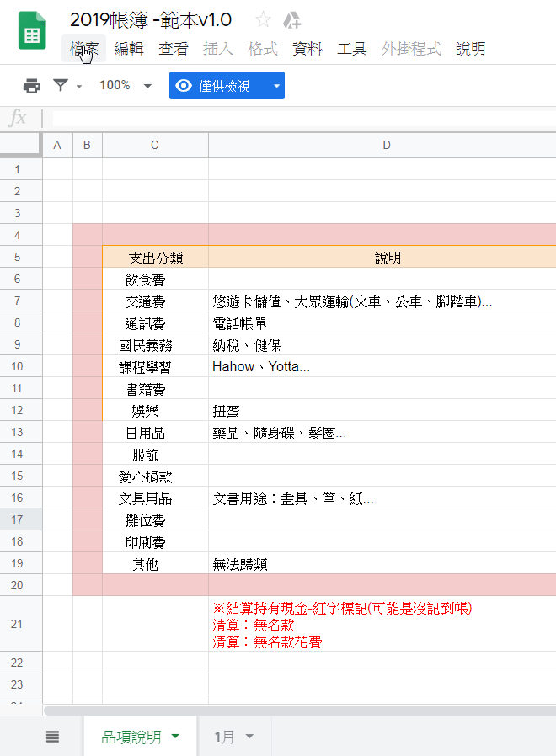Open the 品項說明 tab dropdown arrow
The width and height of the screenshot is (556, 756).
(176, 737)
